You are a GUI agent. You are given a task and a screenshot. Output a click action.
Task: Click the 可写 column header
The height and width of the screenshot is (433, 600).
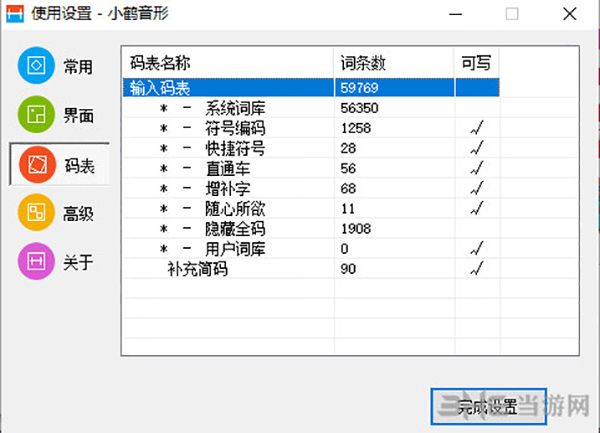[477, 63]
